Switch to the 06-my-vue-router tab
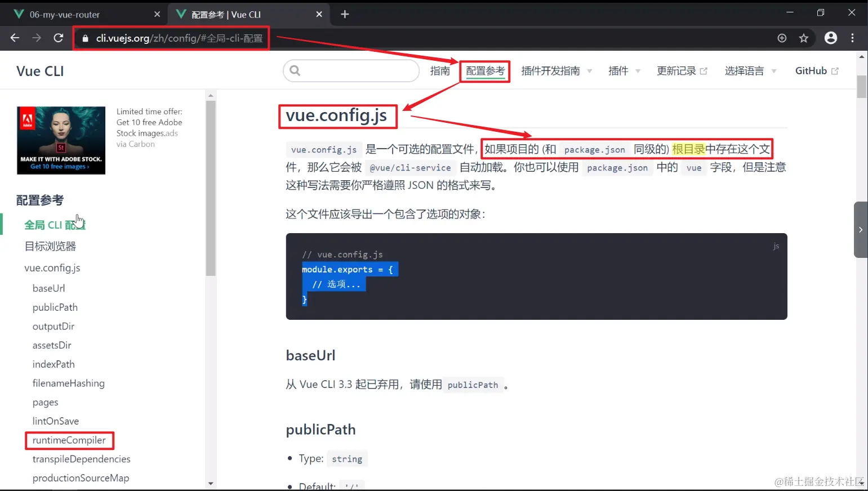 [84, 15]
